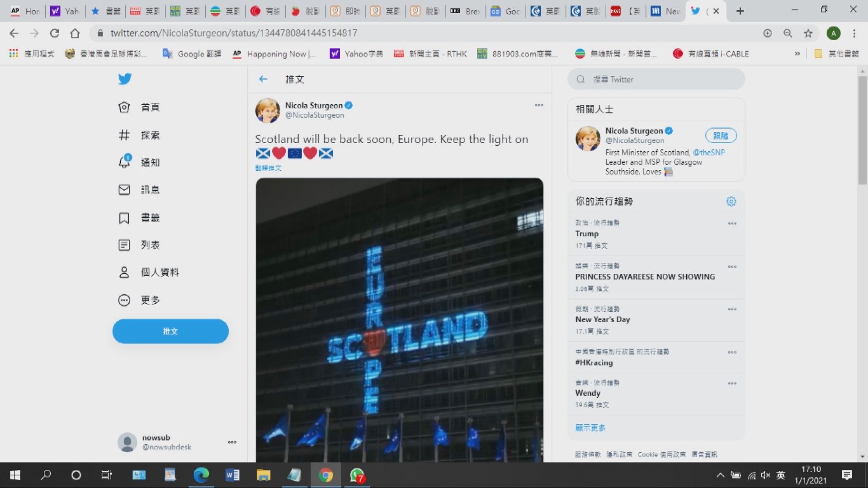Open trend settings via the gear icon
This screenshot has width=868, height=488.
(731, 202)
